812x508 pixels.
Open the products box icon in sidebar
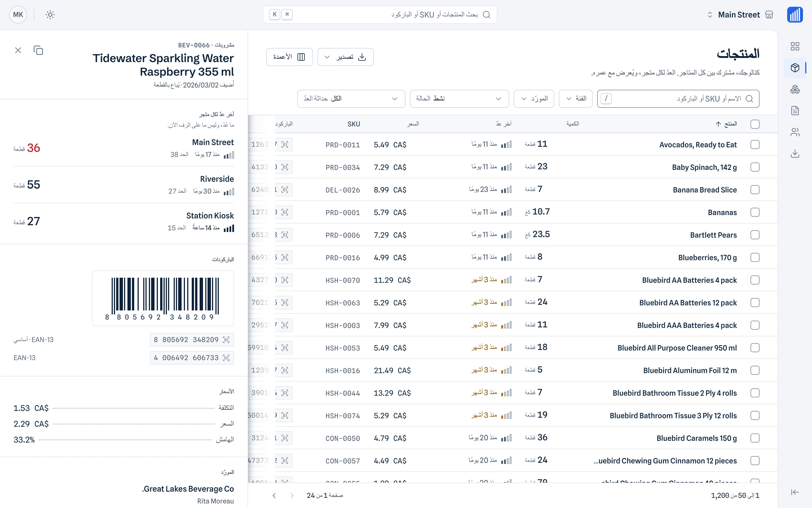tap(795, 68)
